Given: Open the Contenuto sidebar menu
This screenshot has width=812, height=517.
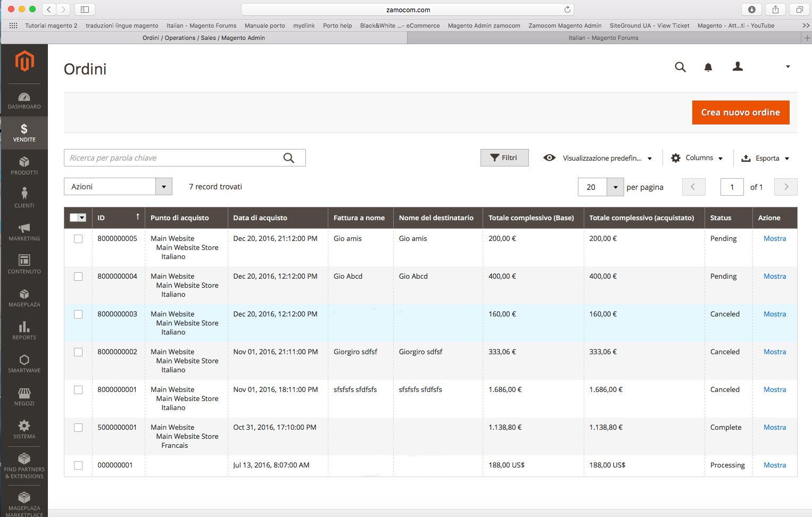Looking at the screenshot, I should (x=24, y=265).
